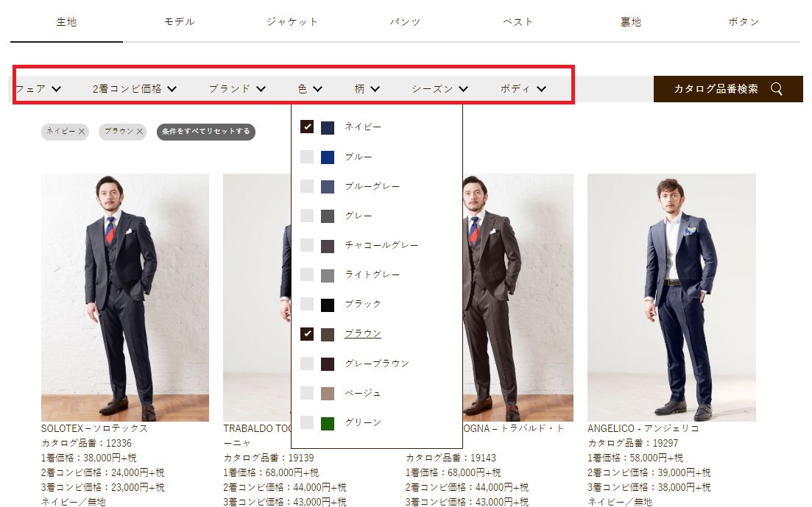Open the 柄 pattern dropdown
Image resolution: width=812 pixels, height=507 pixels.
367,89
